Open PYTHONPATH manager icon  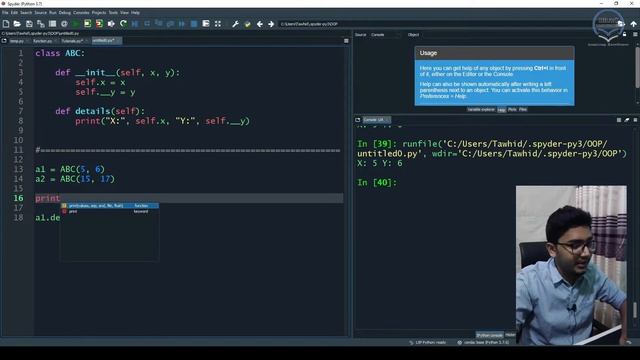(247, 24)
